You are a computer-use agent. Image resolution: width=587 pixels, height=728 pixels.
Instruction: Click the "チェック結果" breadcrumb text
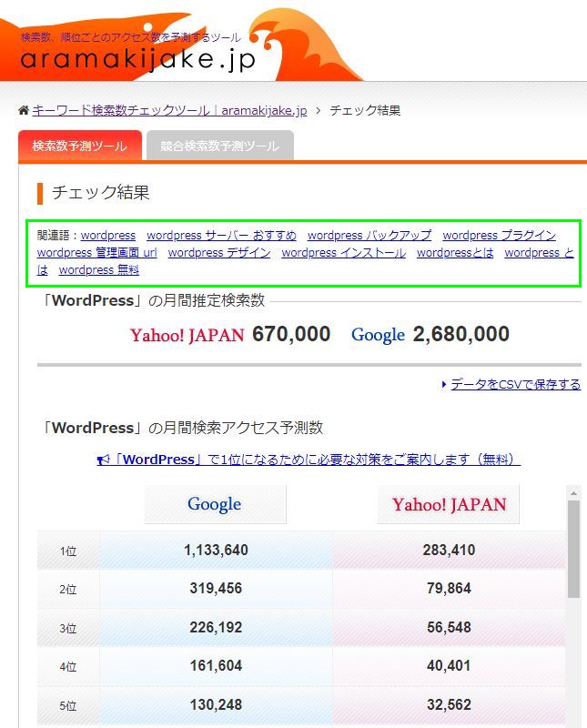coord(365,110)
